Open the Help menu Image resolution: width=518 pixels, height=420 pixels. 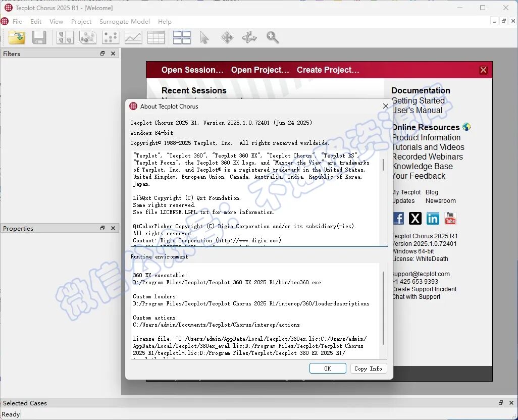tap(165, 22)
